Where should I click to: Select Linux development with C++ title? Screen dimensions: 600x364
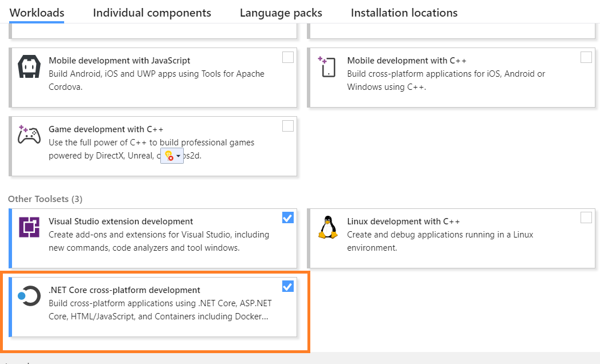[403, 221]
